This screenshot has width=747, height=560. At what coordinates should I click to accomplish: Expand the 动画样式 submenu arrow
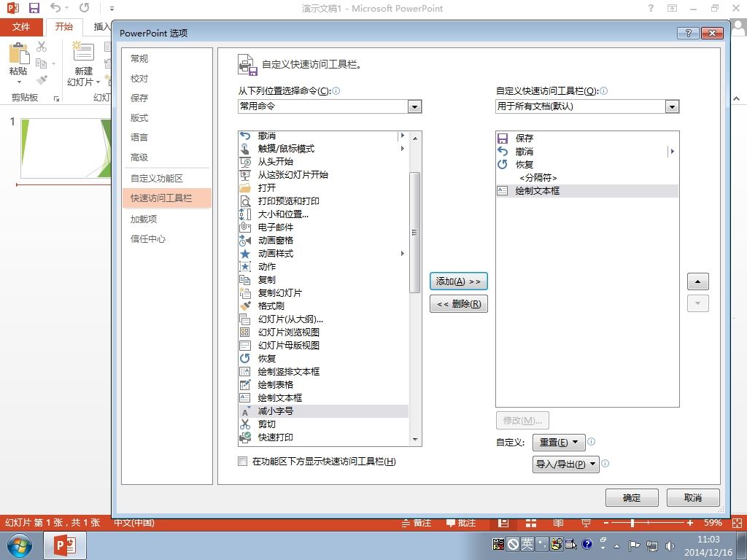click(403, 253)
